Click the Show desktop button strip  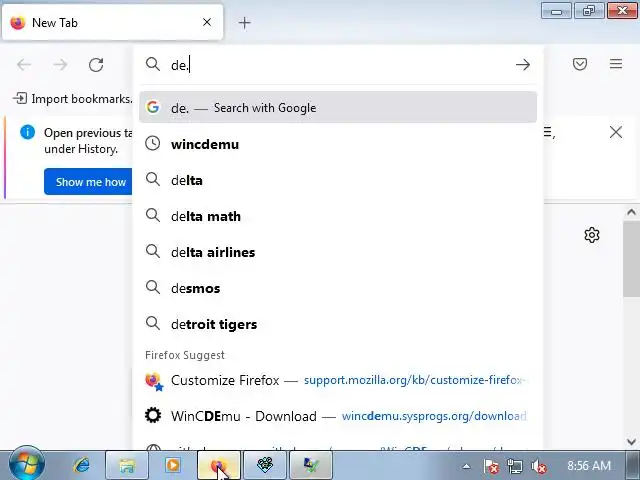point(633,465)
